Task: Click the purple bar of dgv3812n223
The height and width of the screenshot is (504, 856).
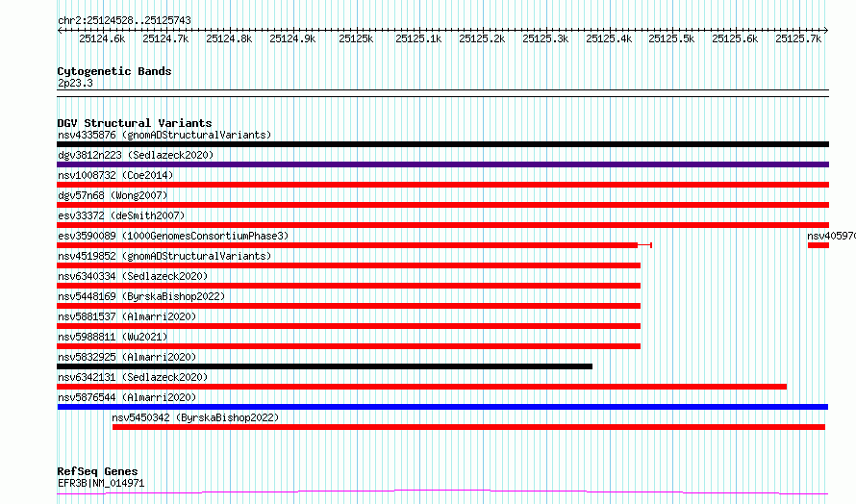Action: coord(442,164)
